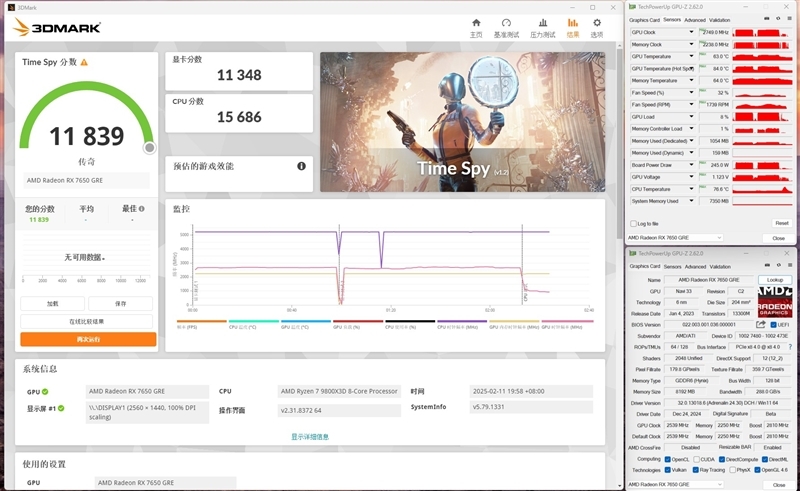The height and width of the screenshot is (491, 800).
Task: Open the Board Power Draw sensor dropdown
Action: [692, 165]
